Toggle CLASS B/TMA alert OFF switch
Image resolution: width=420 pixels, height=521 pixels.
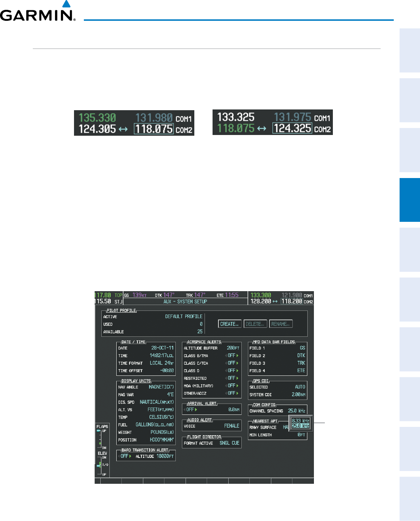coord(232,355)
